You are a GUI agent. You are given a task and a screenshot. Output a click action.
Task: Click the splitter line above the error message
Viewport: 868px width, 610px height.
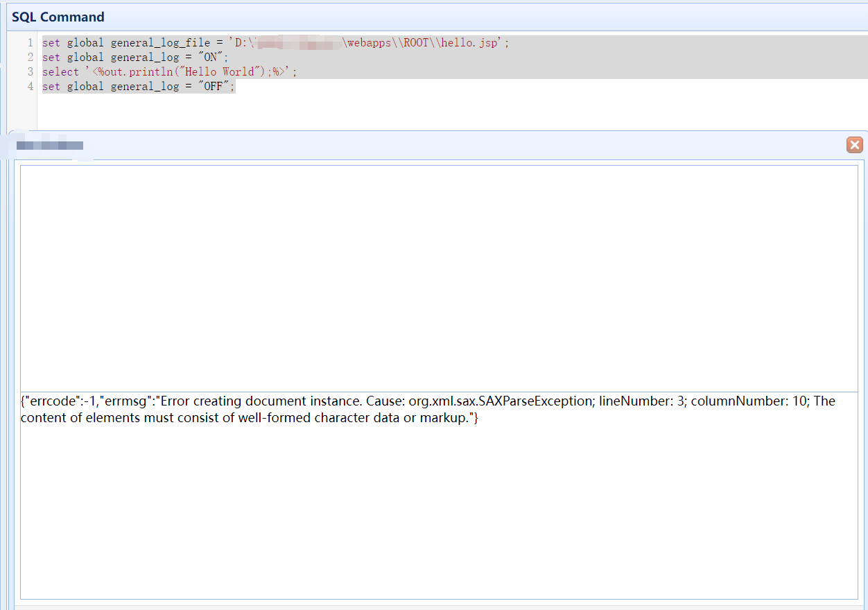point(438,392)
